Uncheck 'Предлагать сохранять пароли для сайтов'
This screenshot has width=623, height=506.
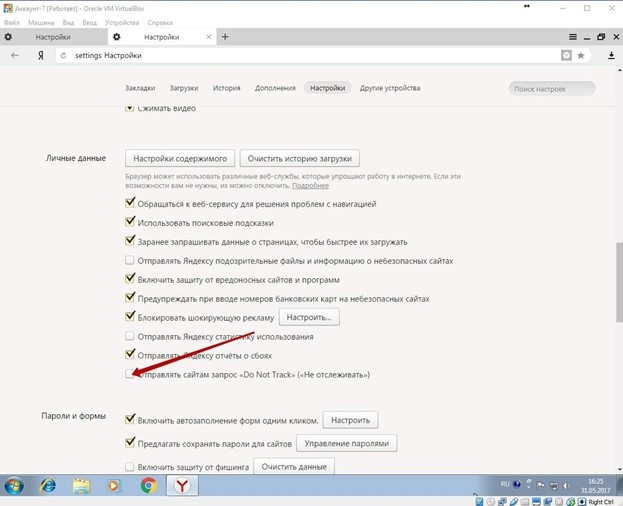[130, 443]
